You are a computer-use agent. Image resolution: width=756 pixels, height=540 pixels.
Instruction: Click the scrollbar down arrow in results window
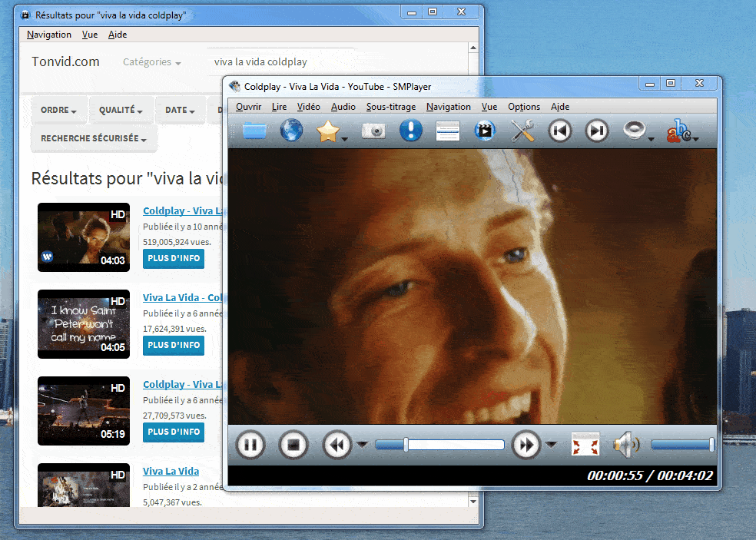473,502
